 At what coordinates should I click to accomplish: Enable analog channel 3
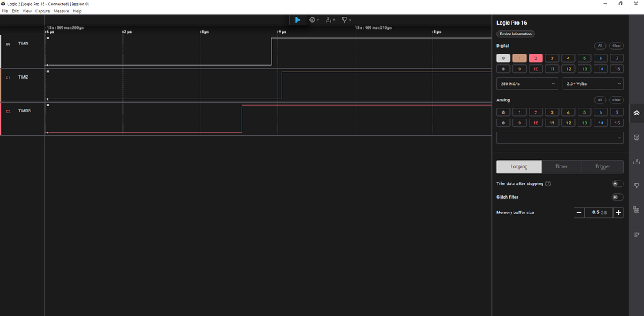[x=552, y=112]
